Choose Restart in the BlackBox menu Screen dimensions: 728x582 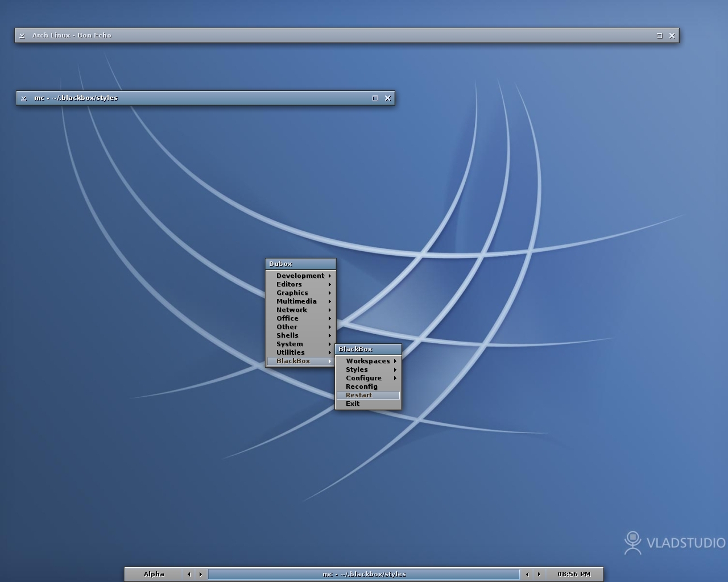pos(368,395)
